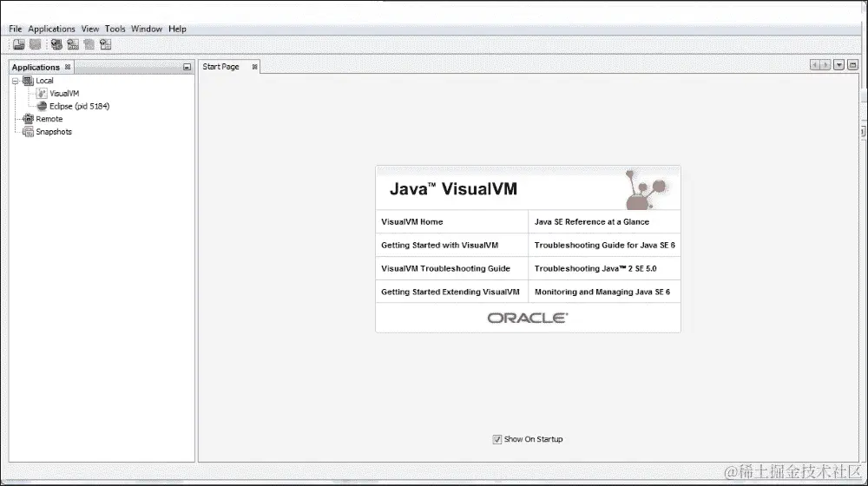Click the greyed Add VM Coredump toolbar icon

[89, 44]
